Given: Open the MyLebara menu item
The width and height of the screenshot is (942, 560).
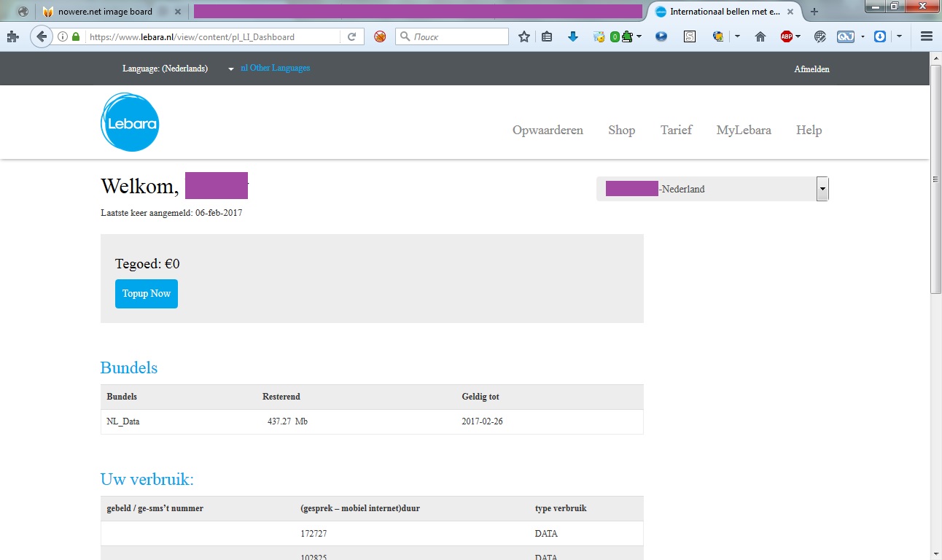Looking at the screenshot, I should point(744,130).
